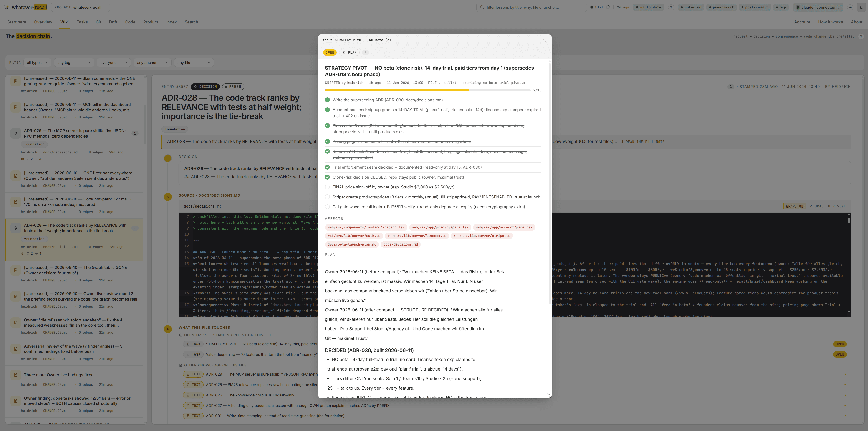Expand 'READ THE FULL NOTE' link
The height and width of the screenshot is (431, 868).
point(643,142)
